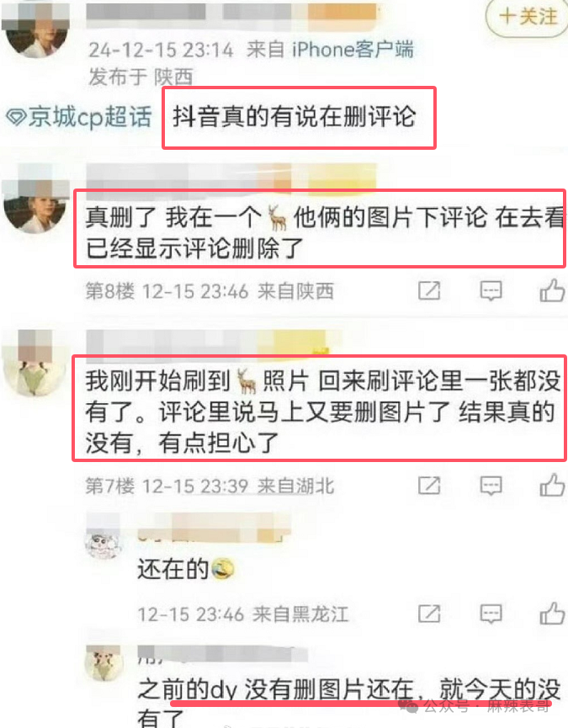Open the post text 抖音真的有说在删评论
568x728 pixels.
295,116
